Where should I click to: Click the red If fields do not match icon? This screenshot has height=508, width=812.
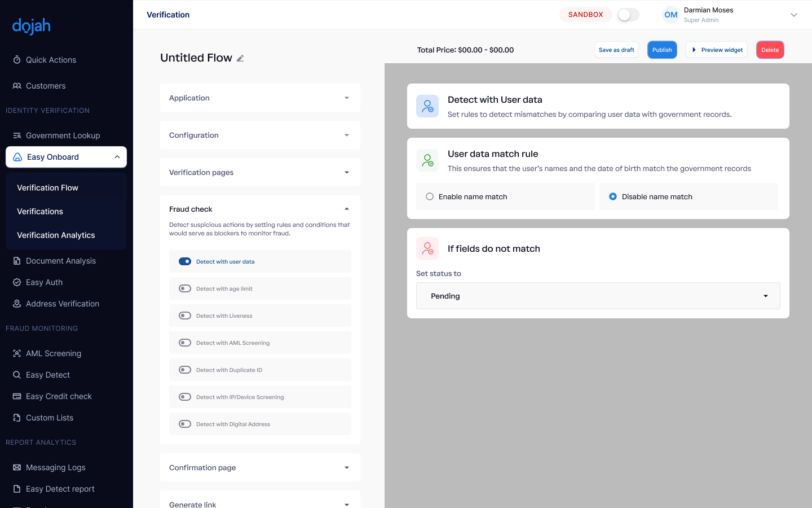(x=427, y=248)
